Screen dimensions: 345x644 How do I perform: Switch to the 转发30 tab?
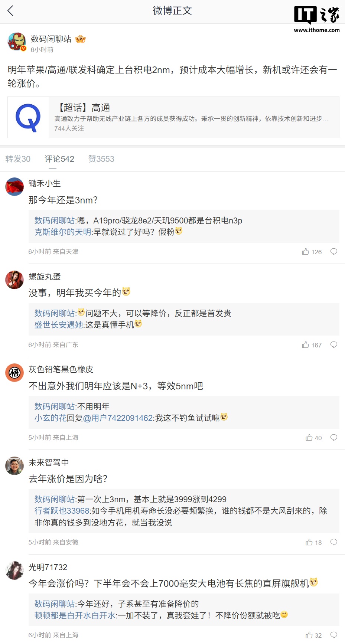tap(18, 159)
